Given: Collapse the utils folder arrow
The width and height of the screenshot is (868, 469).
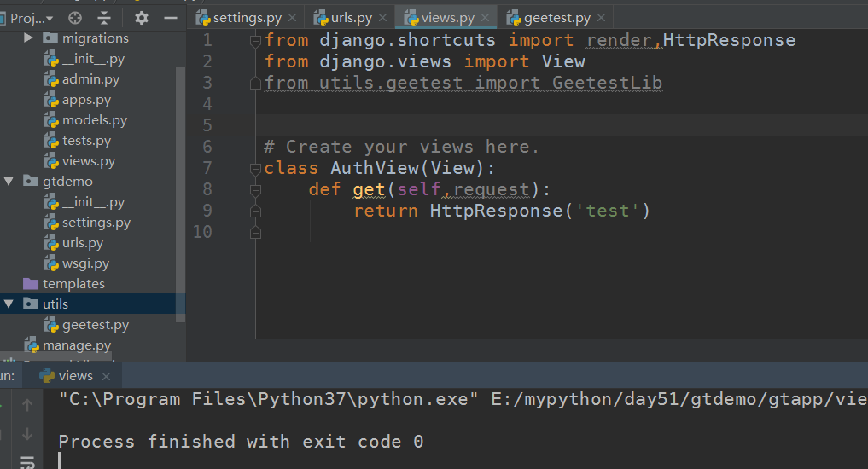Looking at the screenshot, I should [x=9, y=304].
